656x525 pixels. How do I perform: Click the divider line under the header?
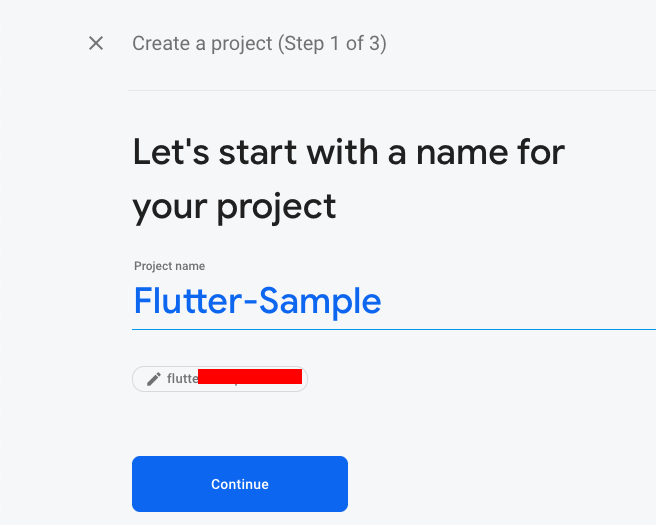point(392,90)
